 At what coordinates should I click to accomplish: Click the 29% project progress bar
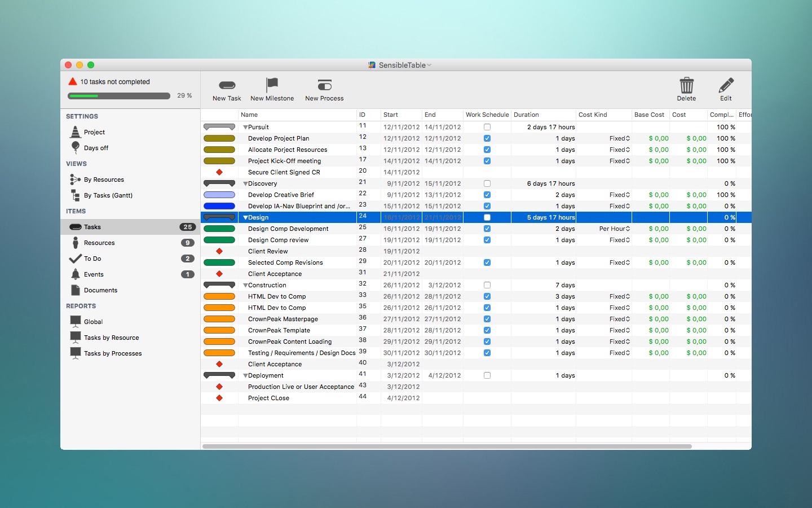coord(119,96)
